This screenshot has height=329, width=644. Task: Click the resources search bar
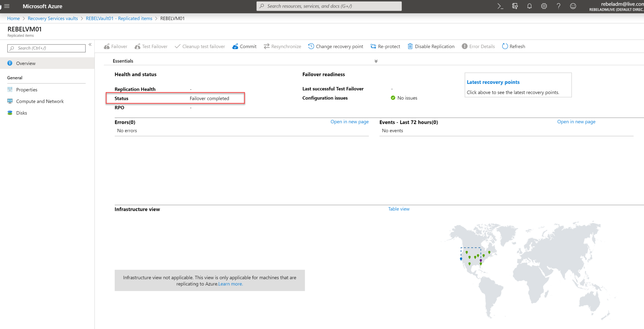point(329,6)
